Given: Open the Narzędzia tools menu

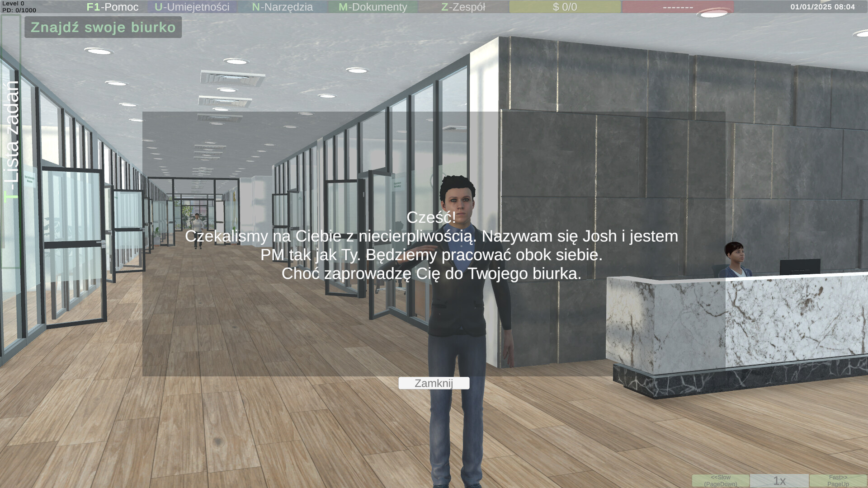Looking at the screenshot, I should coord(282,7).
